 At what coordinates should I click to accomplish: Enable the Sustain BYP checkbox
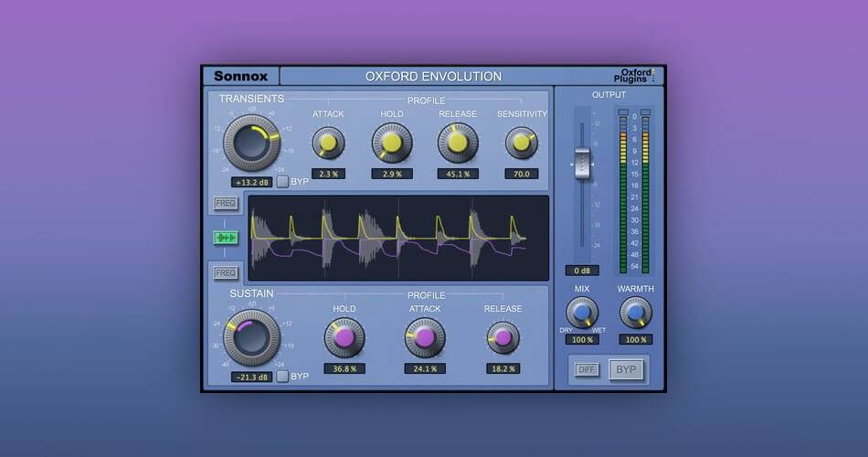coord(282,377)
